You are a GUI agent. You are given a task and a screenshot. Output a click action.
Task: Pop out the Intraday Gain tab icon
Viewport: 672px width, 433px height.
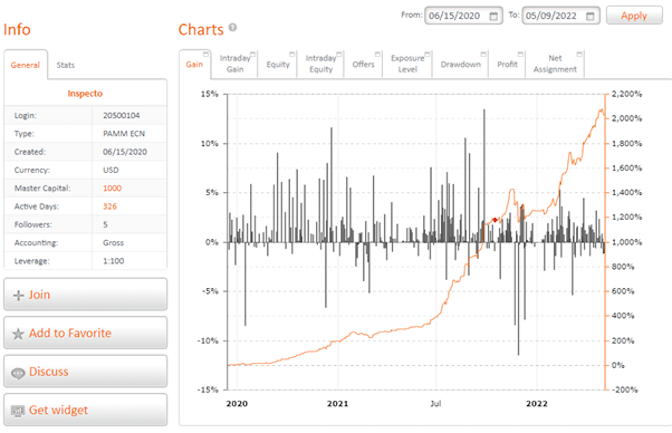[253, 54]
